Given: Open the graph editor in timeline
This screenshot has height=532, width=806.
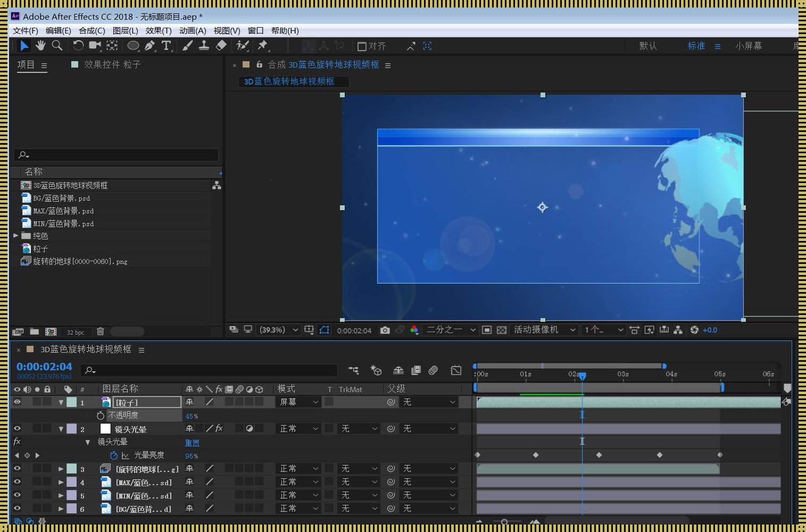Looking at the screenshot, I should tap(456, 370).
